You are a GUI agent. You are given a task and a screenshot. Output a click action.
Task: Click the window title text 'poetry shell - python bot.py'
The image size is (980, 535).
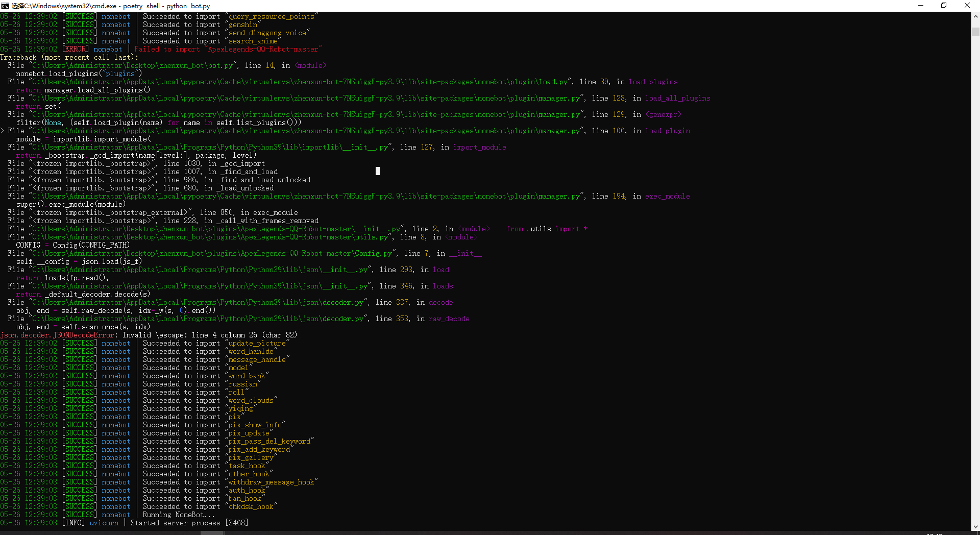[x=166, y=6]
